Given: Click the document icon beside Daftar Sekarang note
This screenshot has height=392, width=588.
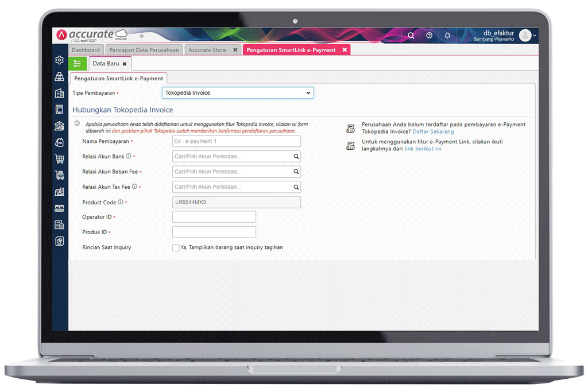Looking at the screenshot, I should (350, 129).
